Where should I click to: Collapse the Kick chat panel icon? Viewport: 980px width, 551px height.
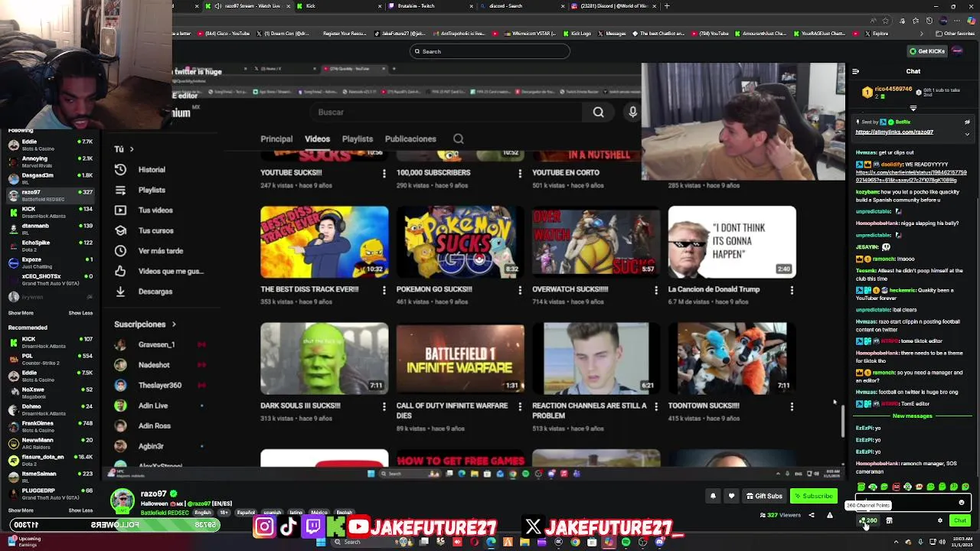pyautogui.click(x=855, y=71)
